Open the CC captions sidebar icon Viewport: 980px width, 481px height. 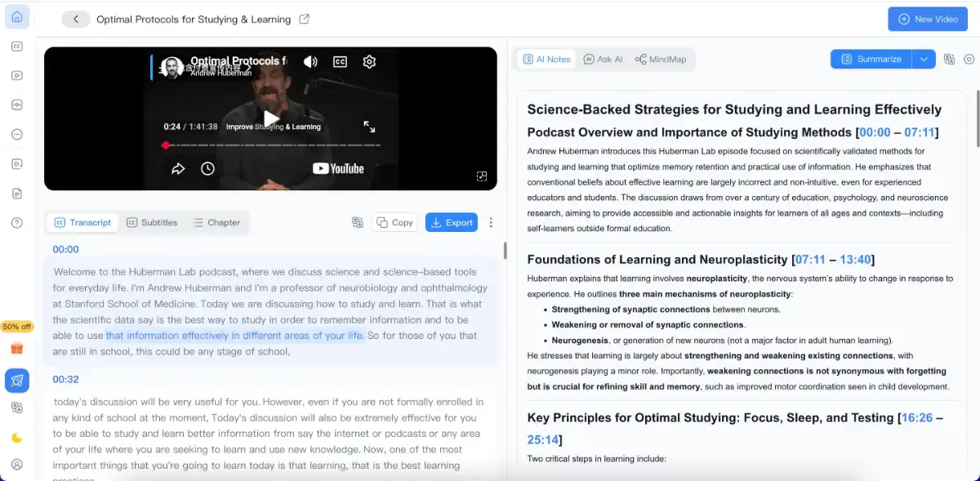click(x=17, y=46)
